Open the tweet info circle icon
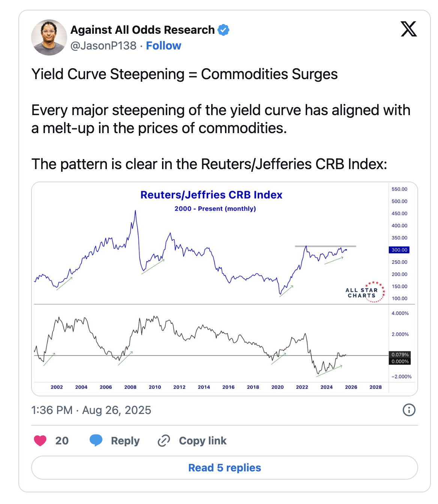The width and height of the screenshot is (438, 504). point(409,410)
